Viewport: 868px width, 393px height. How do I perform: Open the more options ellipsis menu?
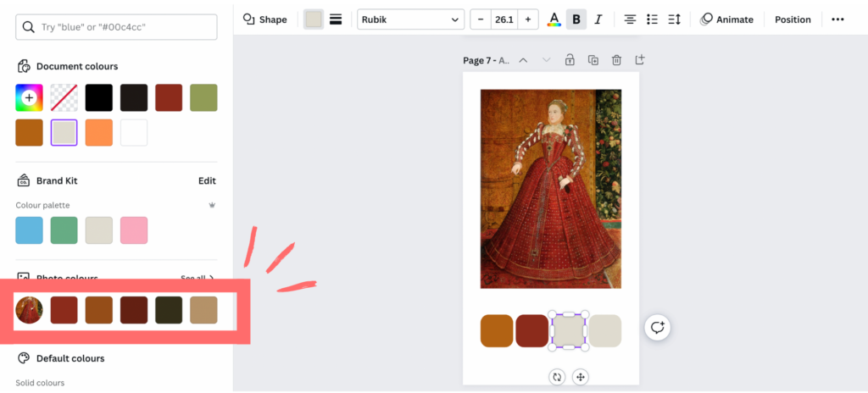(x=837, y=19)
